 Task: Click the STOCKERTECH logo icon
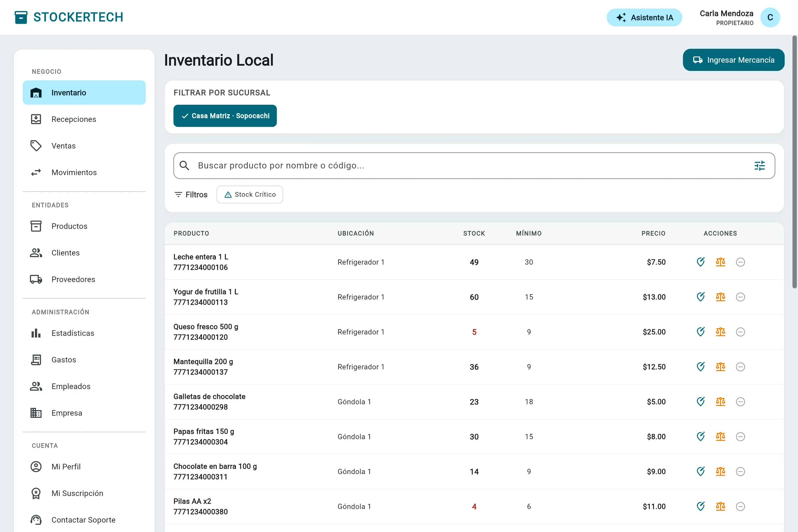pyautogui.click(x=21, y=17)
